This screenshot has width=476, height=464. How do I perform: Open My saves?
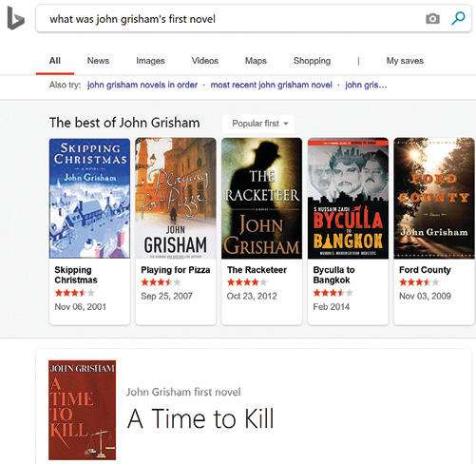[x=405, y=61]
